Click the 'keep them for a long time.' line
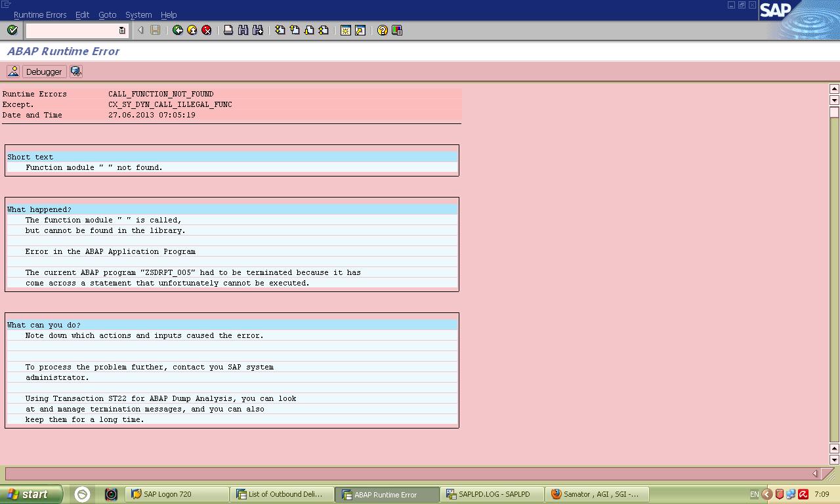 [x=232, y=419]
